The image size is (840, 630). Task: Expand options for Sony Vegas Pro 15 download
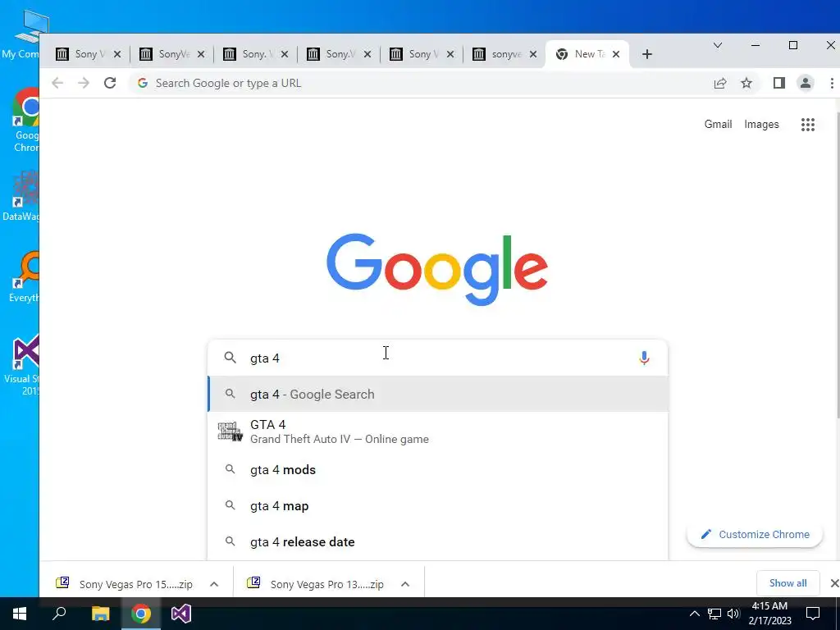point(214,584)
